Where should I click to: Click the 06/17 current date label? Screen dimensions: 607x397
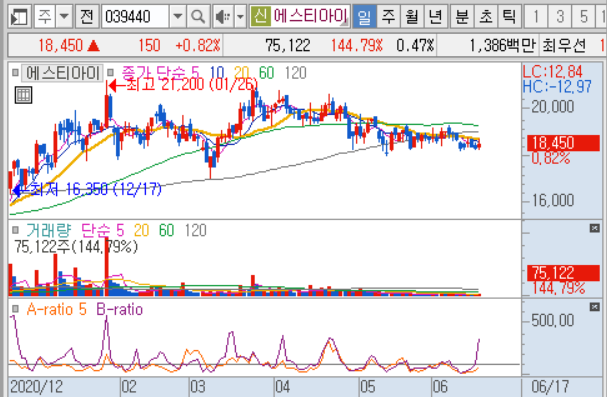coord(550,387)
